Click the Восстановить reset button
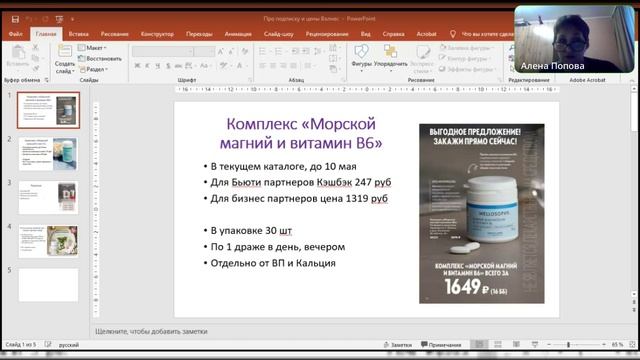This screenshot has width=640, height=360. coord(100,58)
